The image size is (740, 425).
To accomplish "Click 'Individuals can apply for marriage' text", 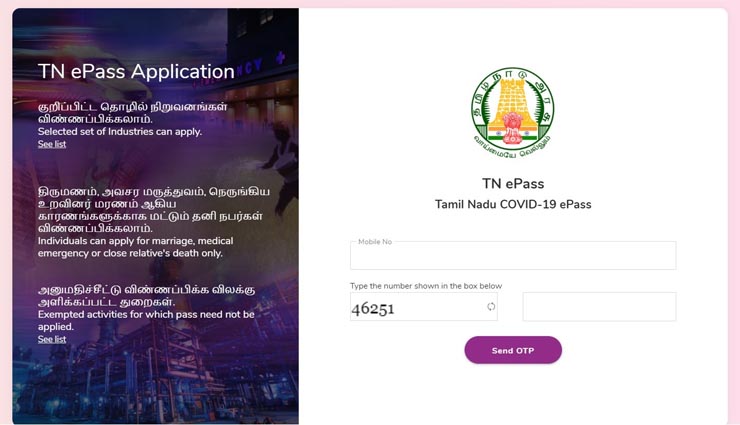I will click(x=135, y=247).
